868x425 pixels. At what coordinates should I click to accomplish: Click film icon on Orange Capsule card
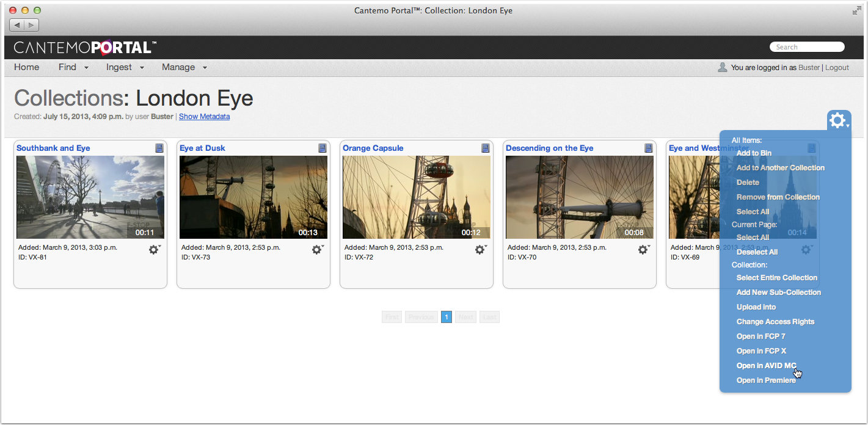click(x=486, y=148)
